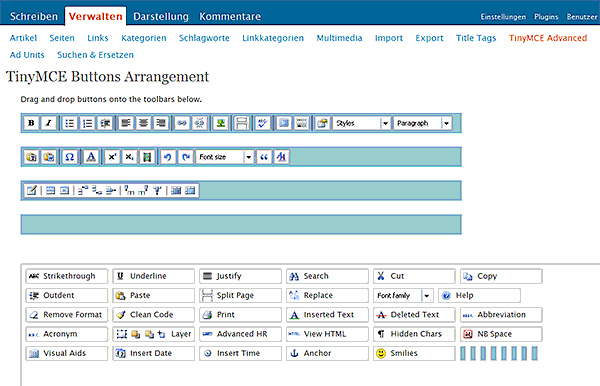Open the TinyMCE Advanced submenu link
This screenshot has width=600, height=386.
click(548, 38)
